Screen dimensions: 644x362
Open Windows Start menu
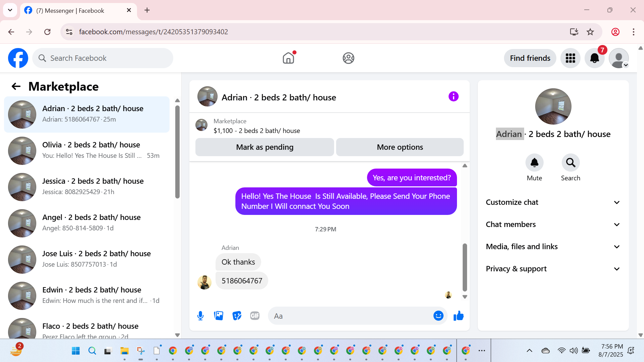click(76, 351)
